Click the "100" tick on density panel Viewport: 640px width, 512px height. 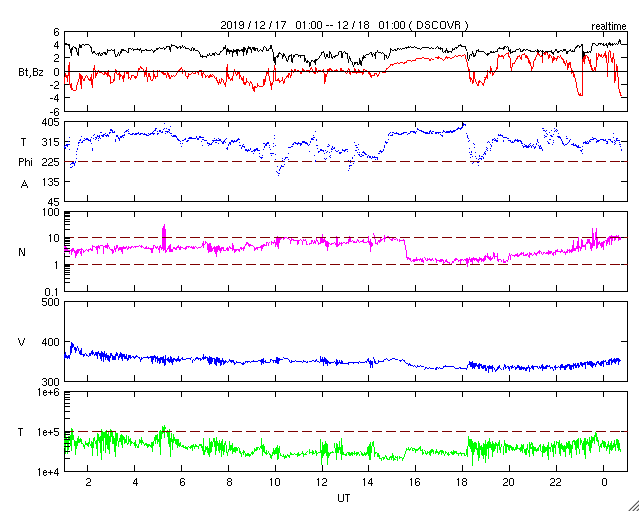[x=51, y=212]
